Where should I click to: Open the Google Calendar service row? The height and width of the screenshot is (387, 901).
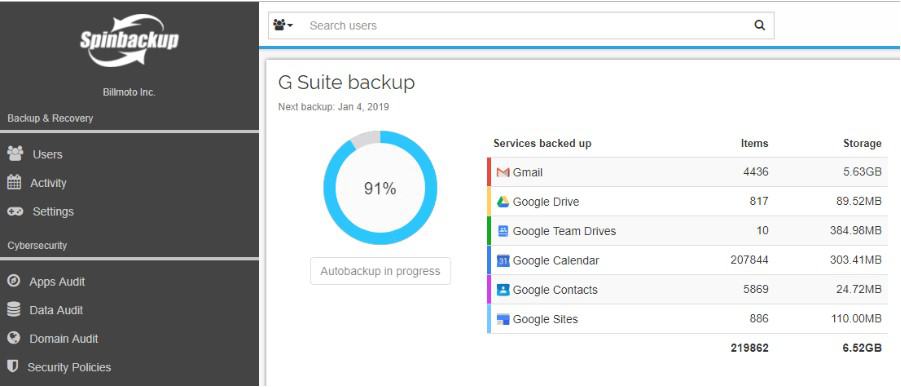coord(687,260)
